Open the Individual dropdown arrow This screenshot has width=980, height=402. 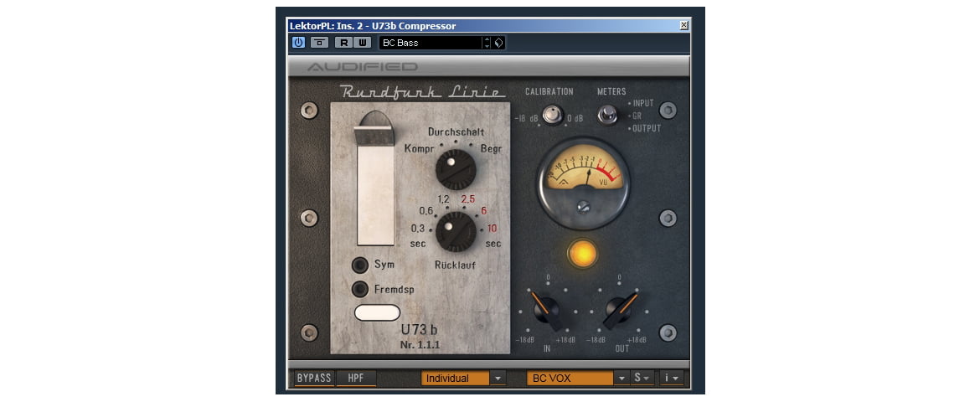498,379
